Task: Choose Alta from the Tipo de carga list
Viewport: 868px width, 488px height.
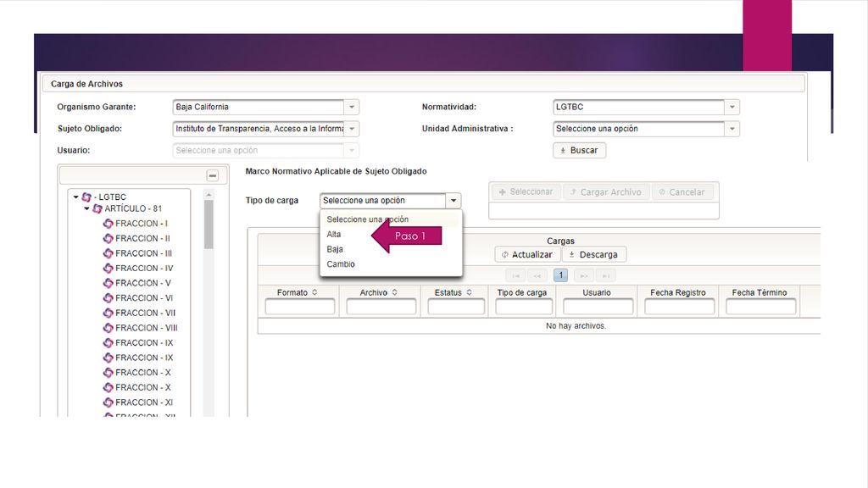Action: pos(334,235)
